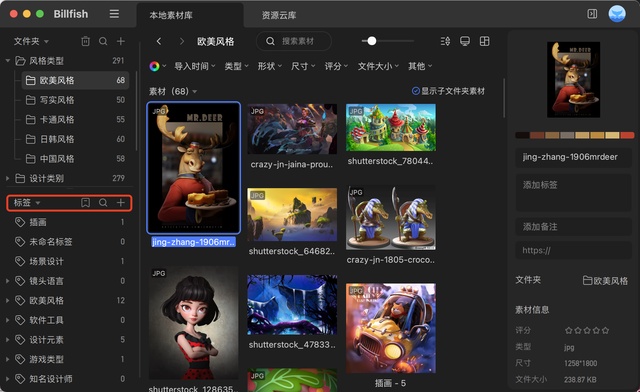
Task: Switch layout with the grid layout icon
Action: [x=484, y=41]
